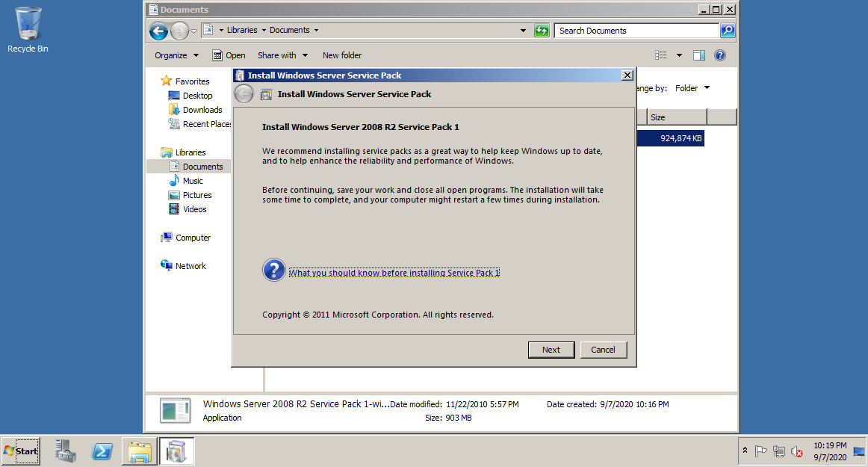Expand the Libraries breadcrumb arrow
868x467 pixels.
[x=264, y=31]
